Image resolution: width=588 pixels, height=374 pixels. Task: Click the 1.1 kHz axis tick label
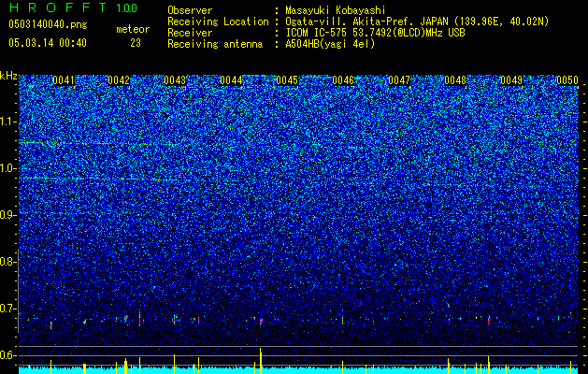click(7, 122)
